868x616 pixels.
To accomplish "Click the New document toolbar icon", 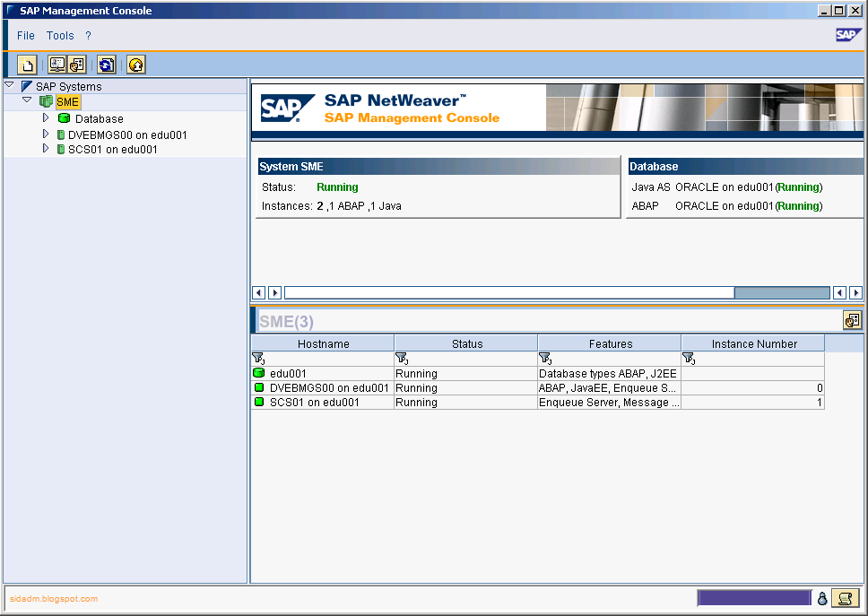I will [x=27, y=65].
